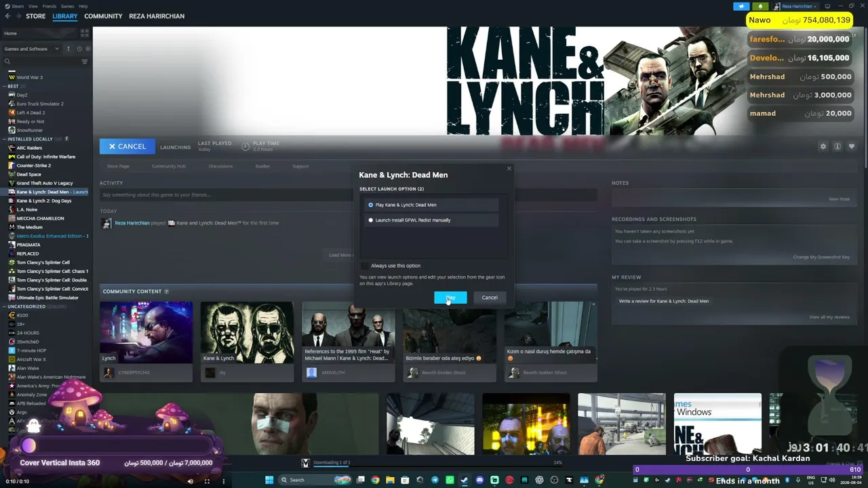This screenshot has width=868, height=488.
Task: Open Google Chrome from the taskbar
Action: coord(375,481)
